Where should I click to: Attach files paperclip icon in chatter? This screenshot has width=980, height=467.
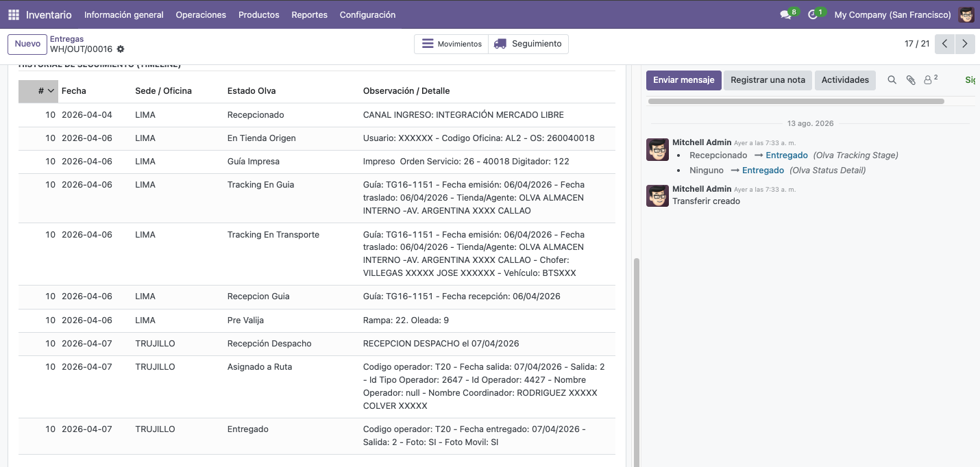tap(911, 80)
